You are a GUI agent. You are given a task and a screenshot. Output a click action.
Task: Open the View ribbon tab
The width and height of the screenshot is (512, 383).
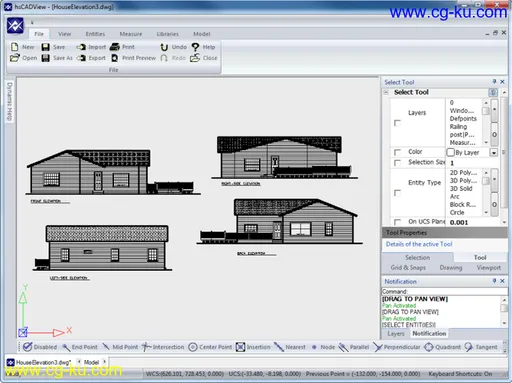(x=65, y=34)
